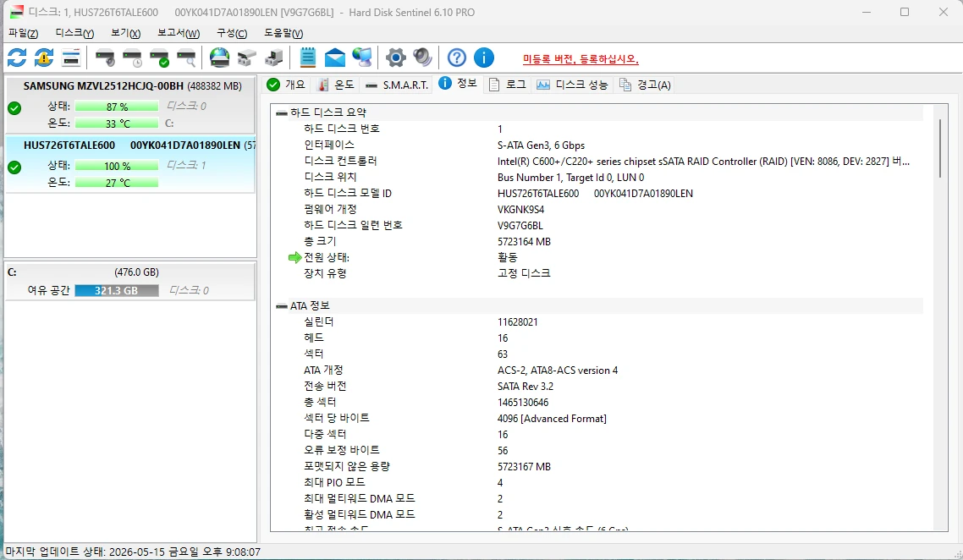963x560 pixels.
Task: Open the 구성(C) menu
Action: coord(232,33)
